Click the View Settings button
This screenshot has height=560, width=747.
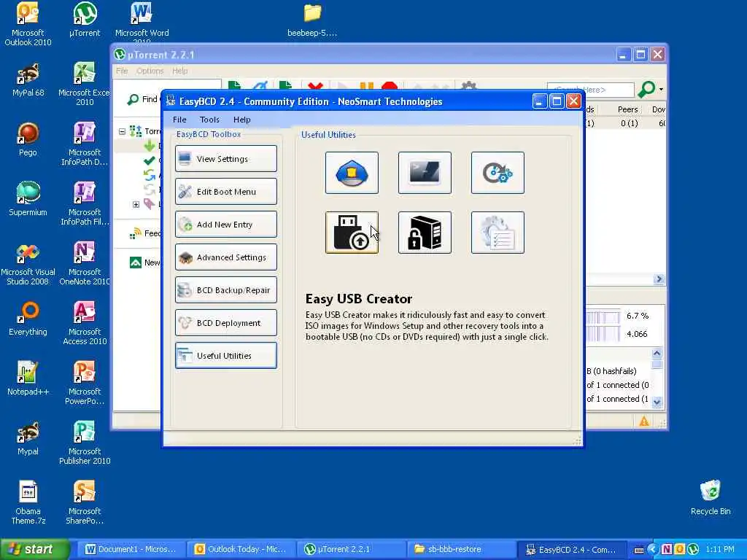[x=226, y=158]
